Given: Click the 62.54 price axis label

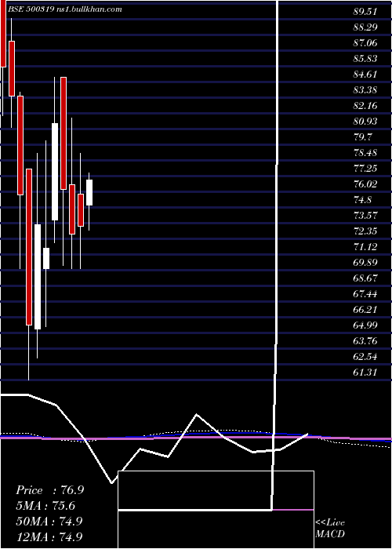Looking at the screenshot, I should (x=365, y=357).
